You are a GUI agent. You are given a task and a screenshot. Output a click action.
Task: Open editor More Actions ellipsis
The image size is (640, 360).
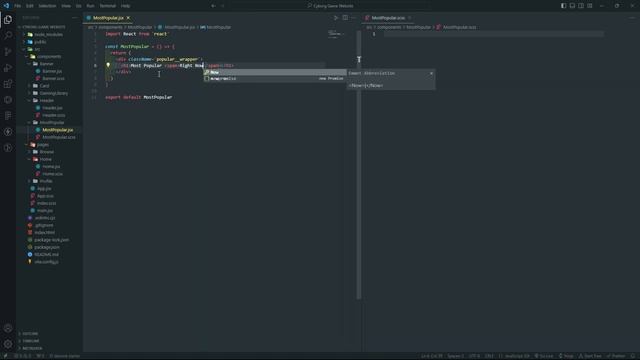[x=353, y=18]
